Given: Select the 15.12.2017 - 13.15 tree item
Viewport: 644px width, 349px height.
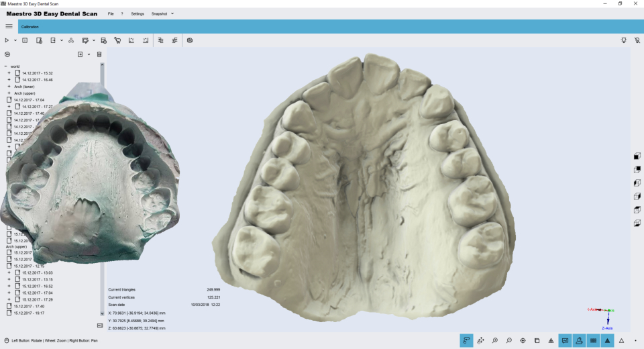Looking at the screenshot, I should pyautogui.click(x=38, y=279).
